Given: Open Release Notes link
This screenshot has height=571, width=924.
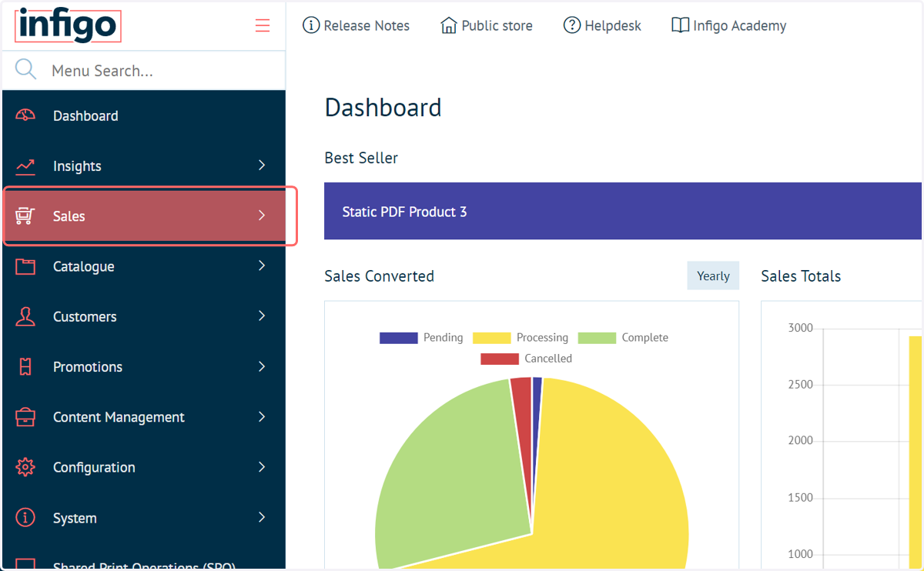Looking at the screenshot, I should [367, 25].
